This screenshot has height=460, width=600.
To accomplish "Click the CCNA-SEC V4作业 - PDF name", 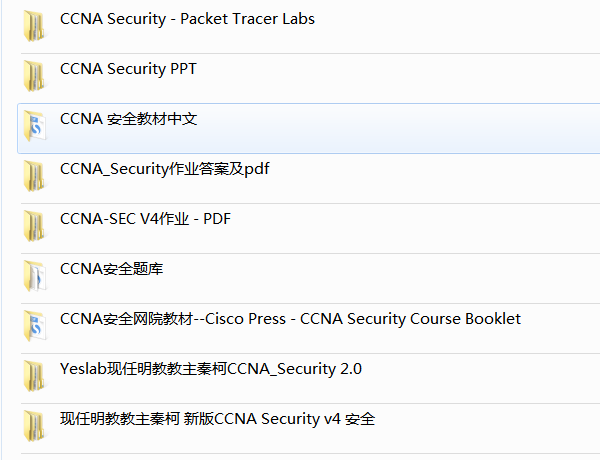I will point(145,219).
